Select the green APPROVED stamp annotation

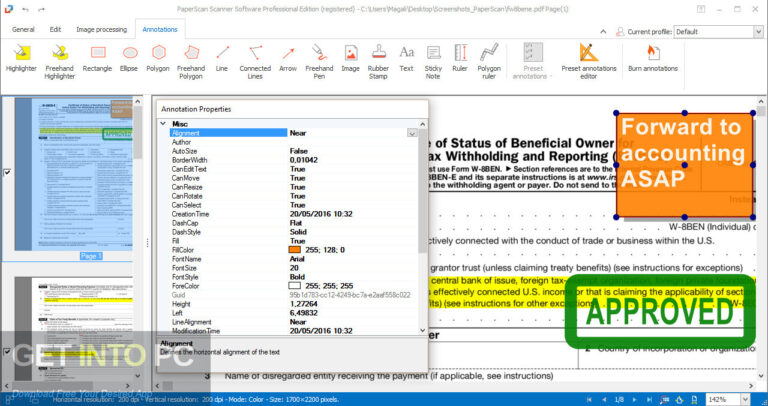click(659, 312)
